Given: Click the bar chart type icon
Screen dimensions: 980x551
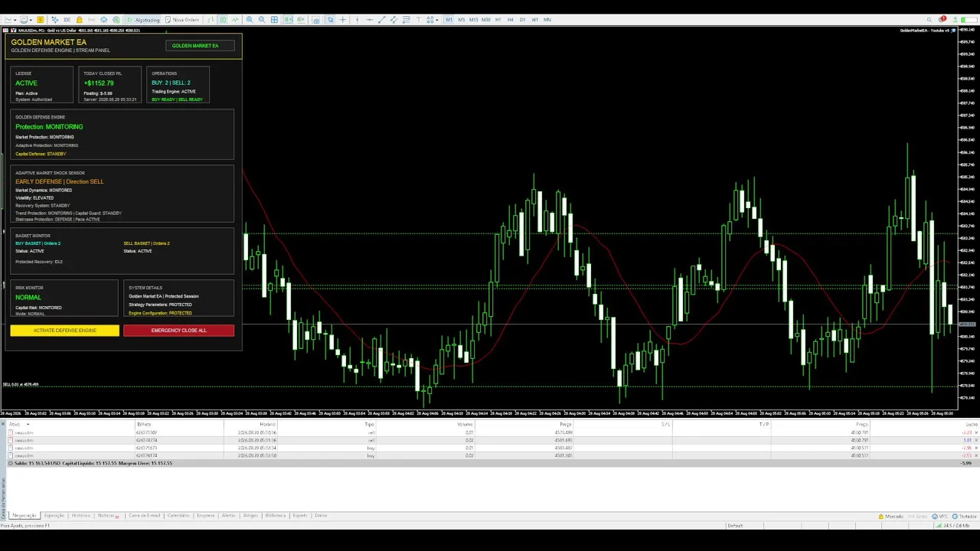Looking at the screenshot, I should (211, 20).
